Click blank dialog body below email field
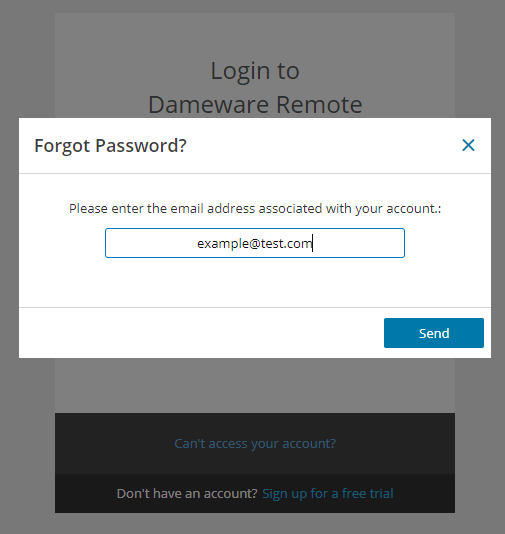The width and height of the screenshot is (505, 534). click(x=255, y=282)
